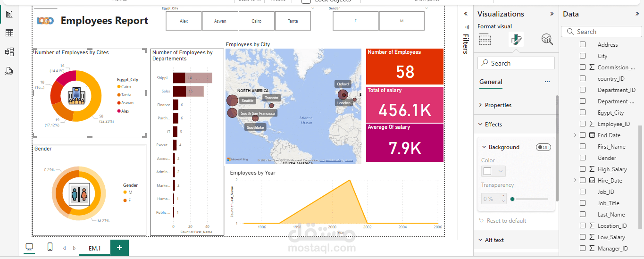The image size is (644, 259).
Task: Click the Number of Employees 58 card
Action: point(405,67)
